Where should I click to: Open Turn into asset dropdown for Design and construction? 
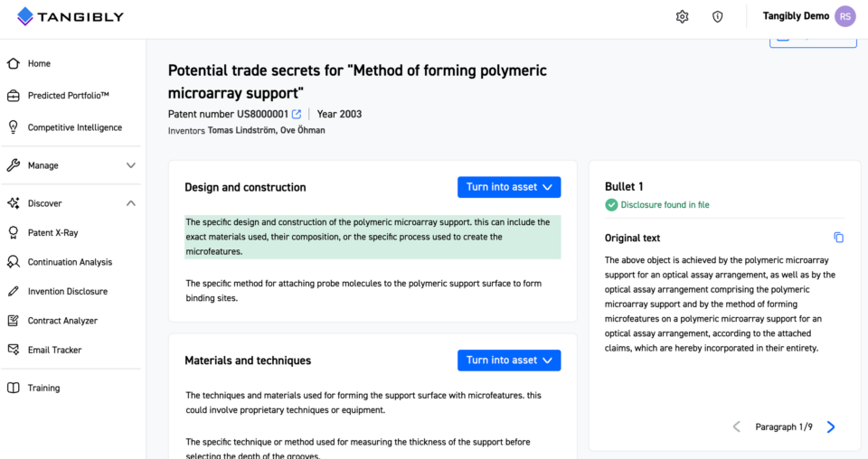(509, 187)
